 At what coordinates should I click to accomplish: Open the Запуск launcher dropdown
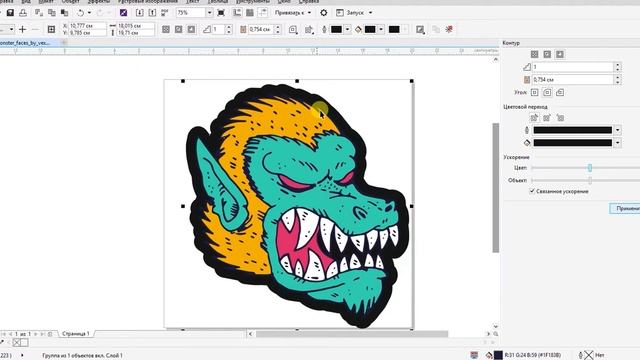click(354, 13)
